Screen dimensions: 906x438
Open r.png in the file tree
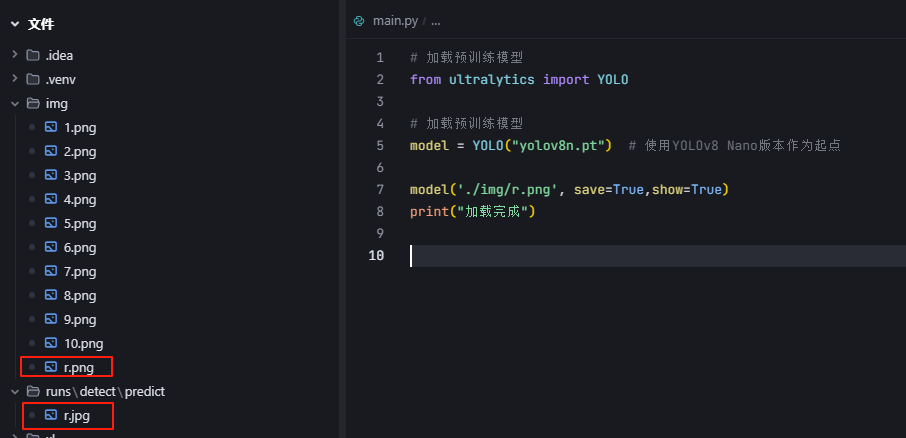pyautogui.click(x=79, y=367)
